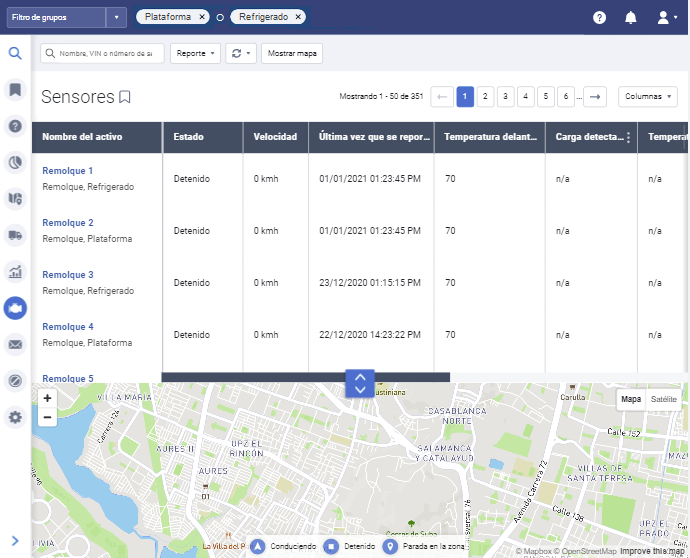Screen dimensions: 690x558
Task: Click Remolque 3 timestamp 23/12/2020 01:15:15 PM
Action: 370,283
